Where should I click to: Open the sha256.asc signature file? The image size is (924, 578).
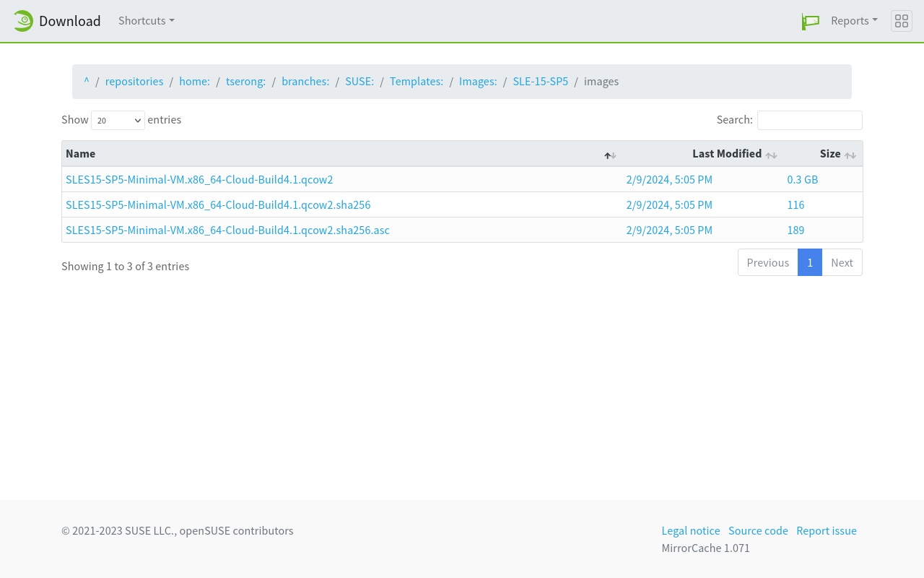227,230
